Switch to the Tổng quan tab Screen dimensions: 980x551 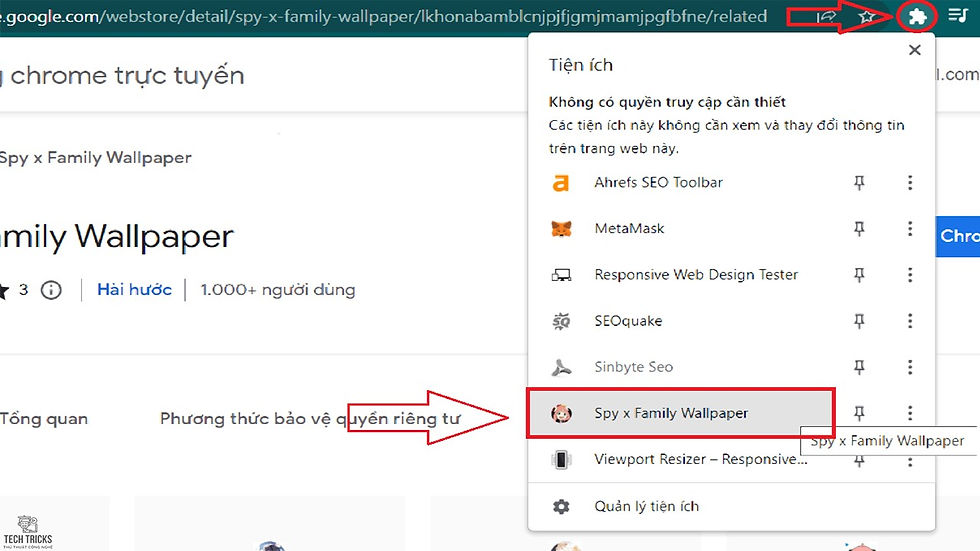pos(44,419)
